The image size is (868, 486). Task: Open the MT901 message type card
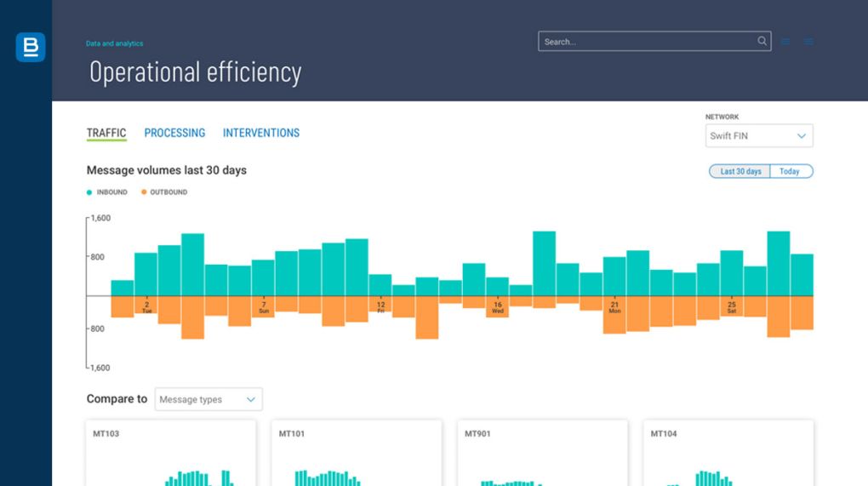(542, 452)
